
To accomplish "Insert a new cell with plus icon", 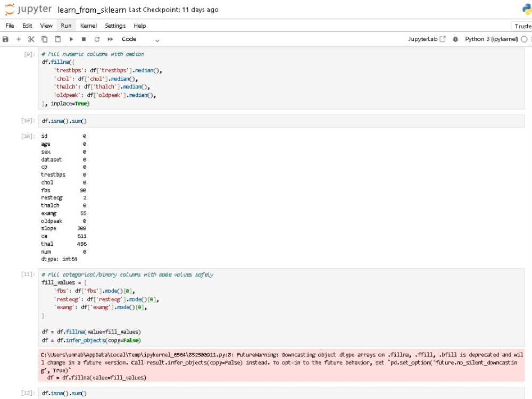I will pyautogui.click(x=19, y=39).
